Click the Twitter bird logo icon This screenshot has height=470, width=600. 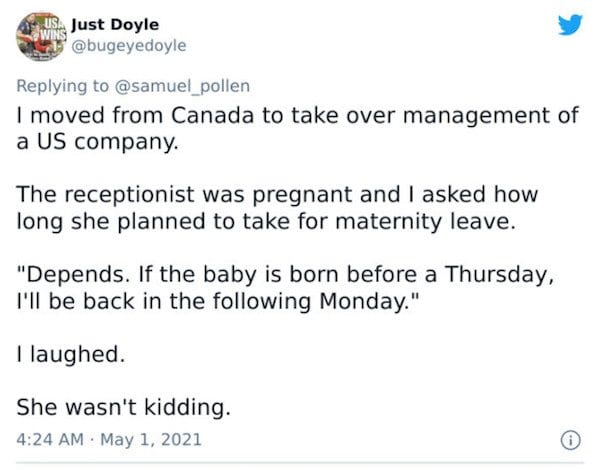(570, 24)
